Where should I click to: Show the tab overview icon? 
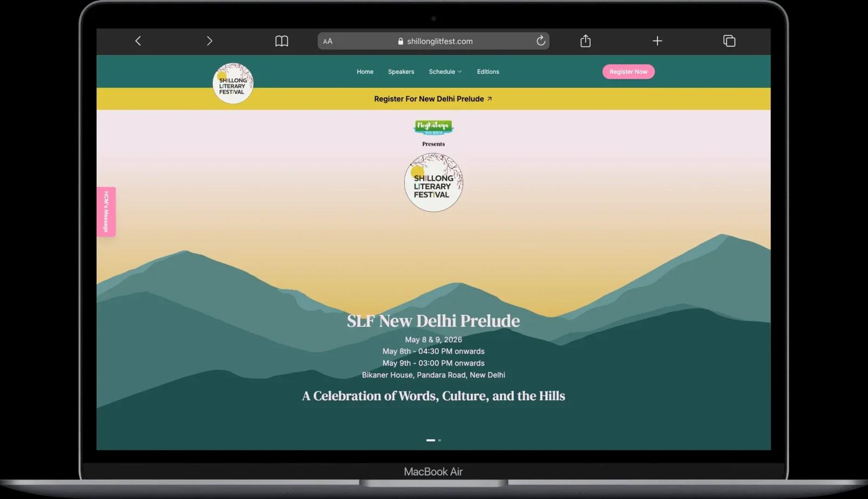click(x=729, y=41)
